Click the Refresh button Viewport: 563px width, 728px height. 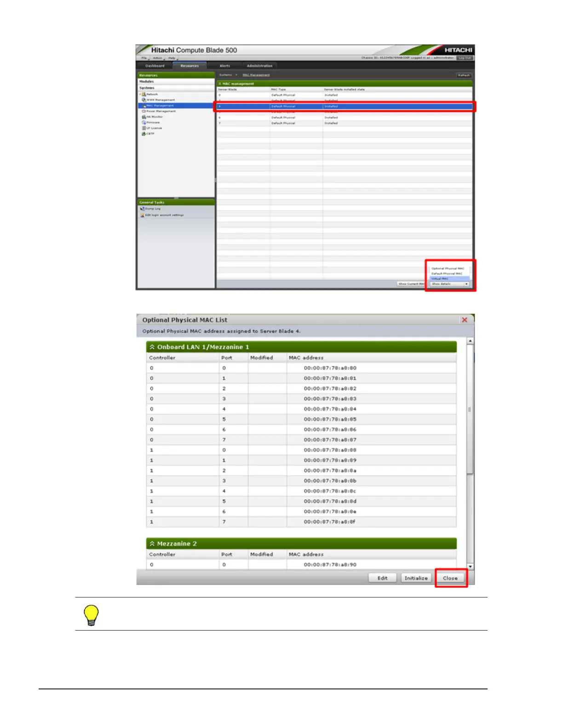464,75
